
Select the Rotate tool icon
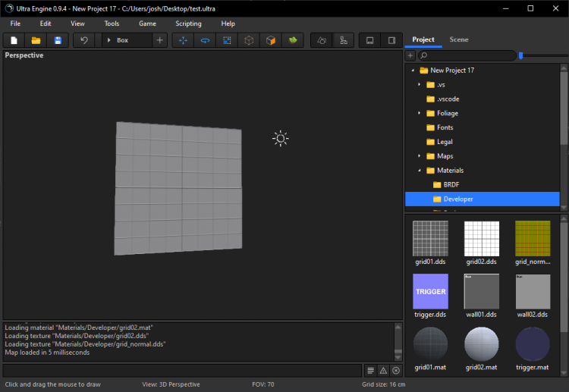click(205, 40)
